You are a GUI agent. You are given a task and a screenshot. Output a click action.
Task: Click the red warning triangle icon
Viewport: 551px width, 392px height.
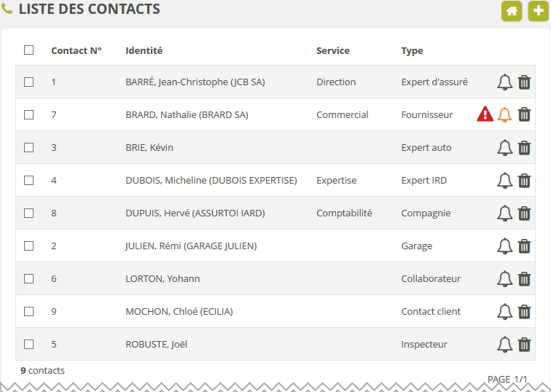point(485,114)
